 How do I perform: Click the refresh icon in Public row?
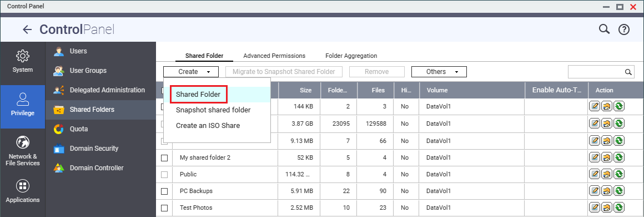tap(619, 174)
